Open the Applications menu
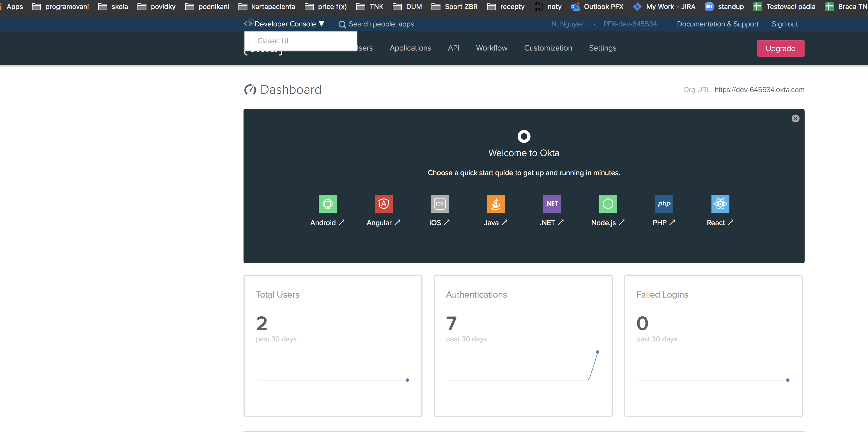 click(410, 48)
